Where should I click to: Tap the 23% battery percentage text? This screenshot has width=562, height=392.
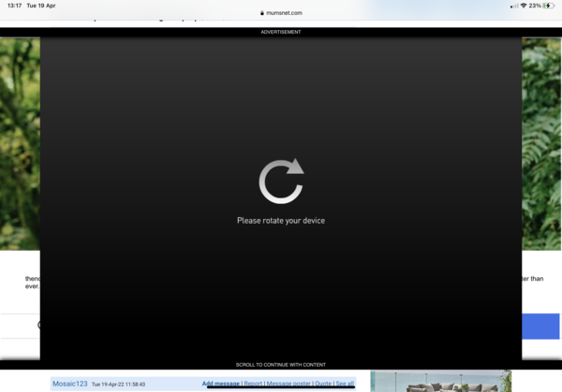(x=535, y=6)
